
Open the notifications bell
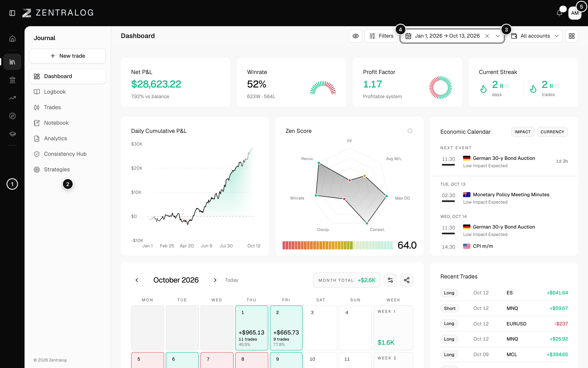tap(559, 13)
